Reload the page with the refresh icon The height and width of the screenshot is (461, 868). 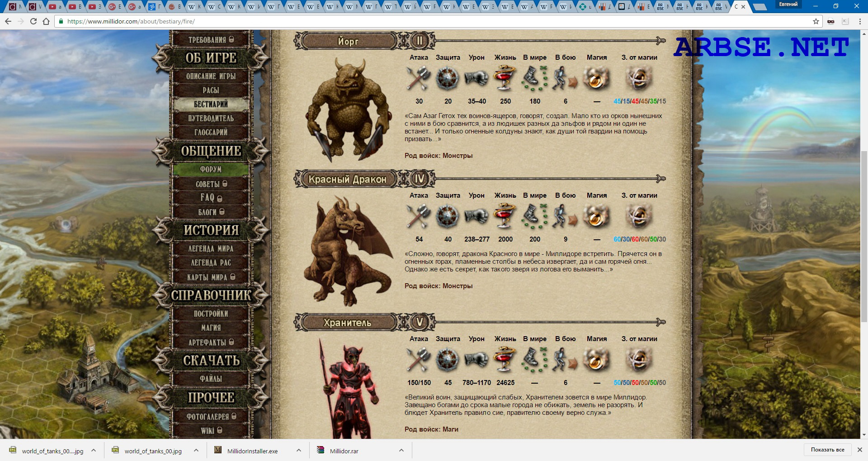tap(33, 21)
